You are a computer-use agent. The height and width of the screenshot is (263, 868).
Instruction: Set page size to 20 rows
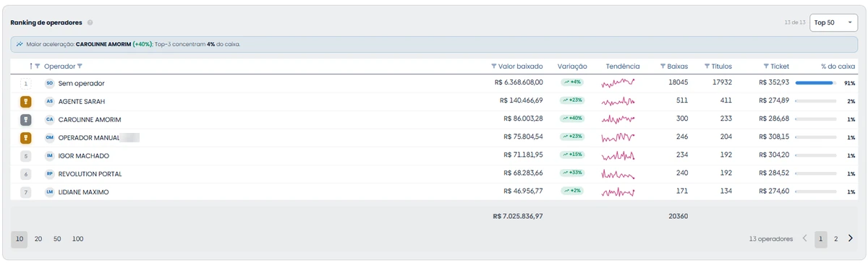click(x=38, y=238)
